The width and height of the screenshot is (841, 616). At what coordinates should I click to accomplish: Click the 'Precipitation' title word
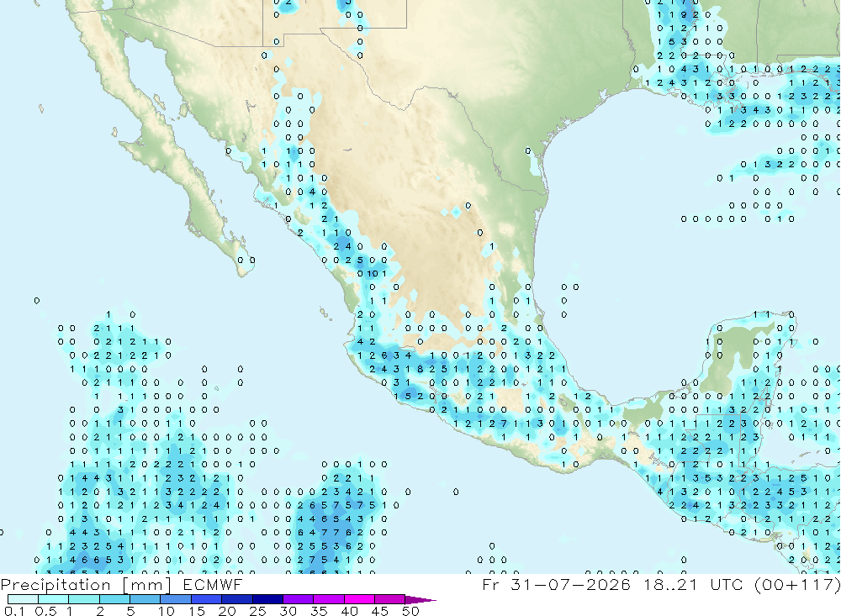[56, 585]
